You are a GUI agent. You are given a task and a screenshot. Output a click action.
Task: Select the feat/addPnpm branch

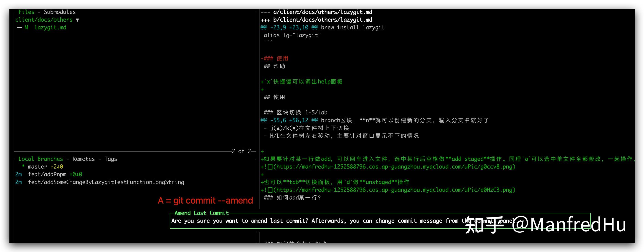coord(47,174)
